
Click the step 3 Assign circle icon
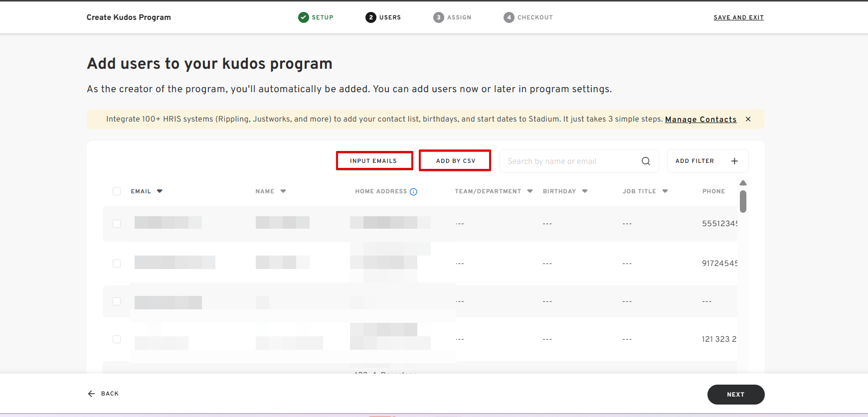pos(438,17)
